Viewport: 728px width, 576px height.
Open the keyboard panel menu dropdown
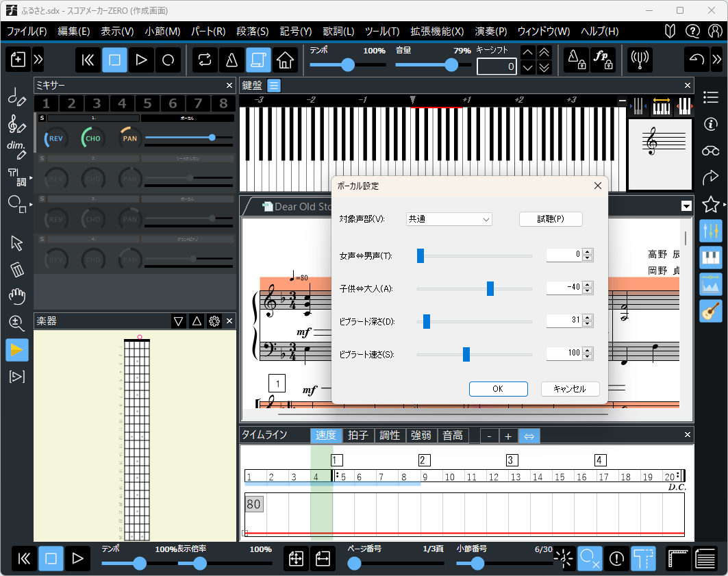274,86
